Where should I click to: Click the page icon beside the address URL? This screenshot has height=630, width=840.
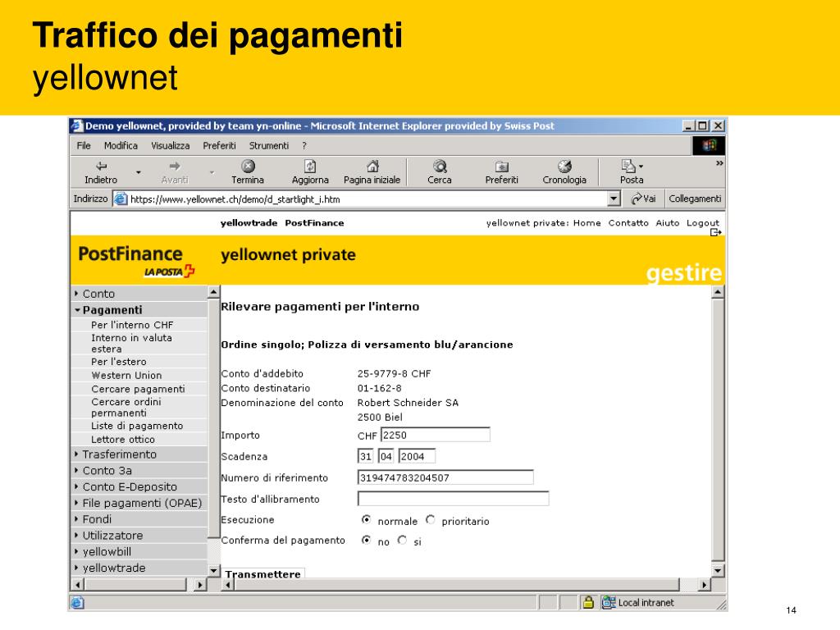tap(121, 199)
